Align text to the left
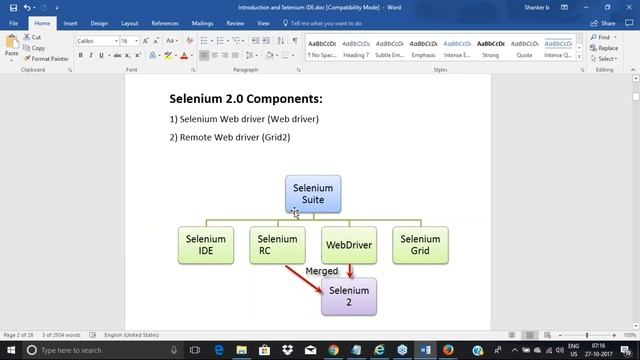Screen dimensions: 640x360 tap(204, 55)
